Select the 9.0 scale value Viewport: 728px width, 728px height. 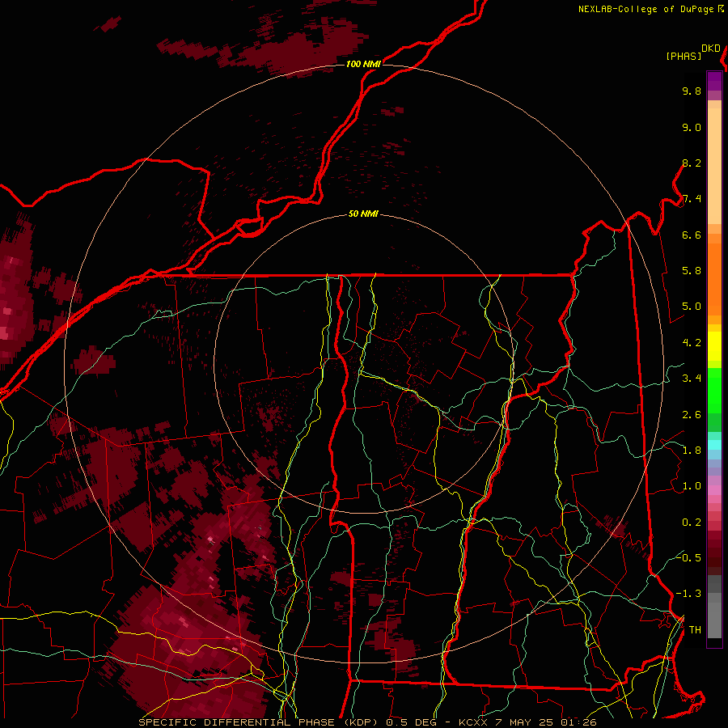pyautogui.click(x=692, y=127)
